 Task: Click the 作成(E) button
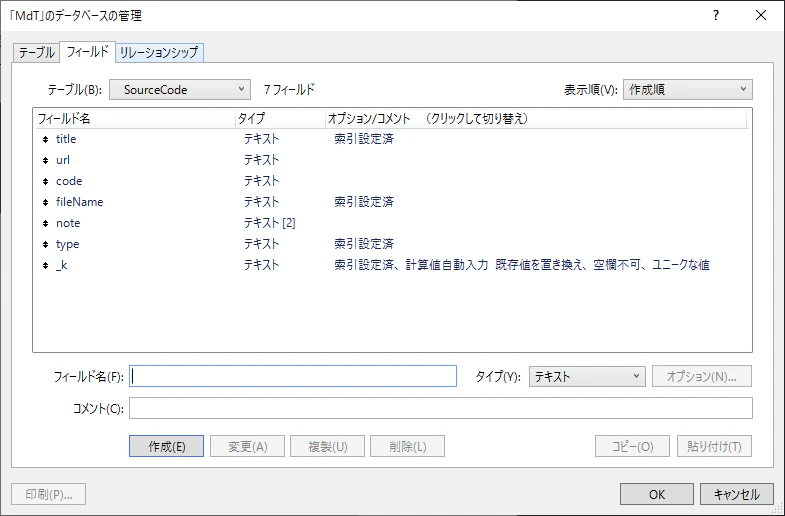coord(167,446)
